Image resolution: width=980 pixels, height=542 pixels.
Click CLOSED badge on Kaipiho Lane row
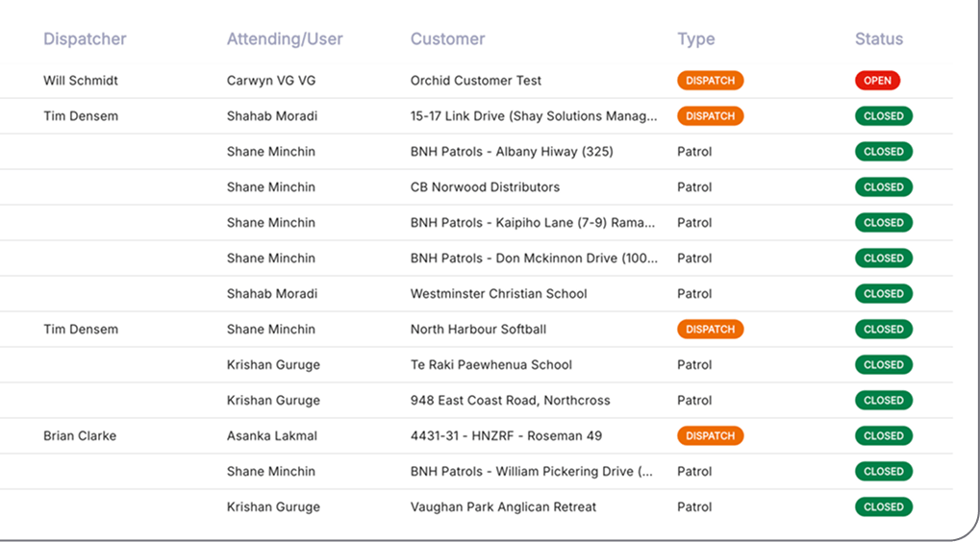pos(884,223)
